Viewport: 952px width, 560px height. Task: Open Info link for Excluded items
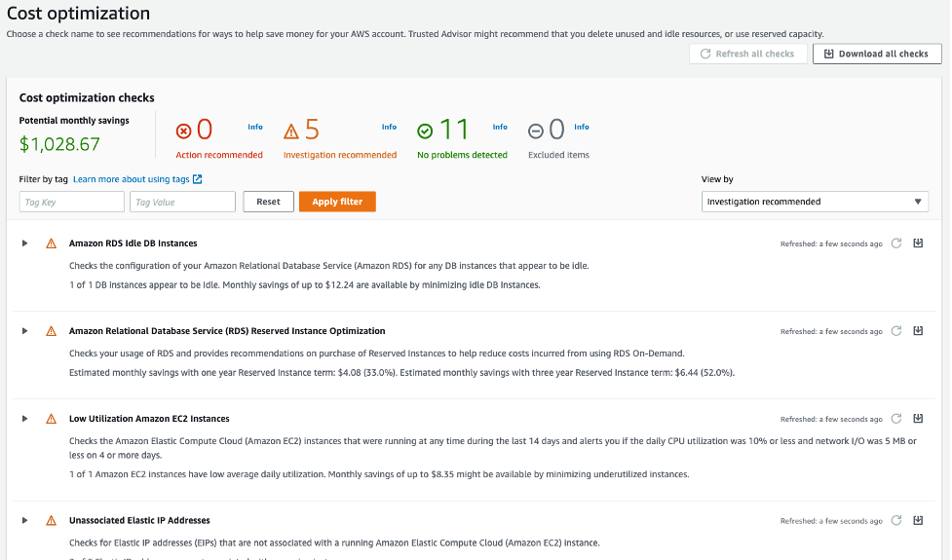(582, 127)
